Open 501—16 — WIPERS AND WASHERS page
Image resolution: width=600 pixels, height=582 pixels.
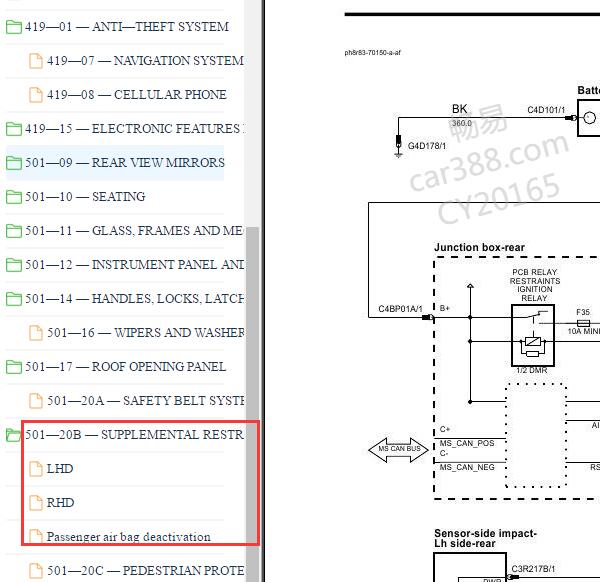(x=145, y=333)
